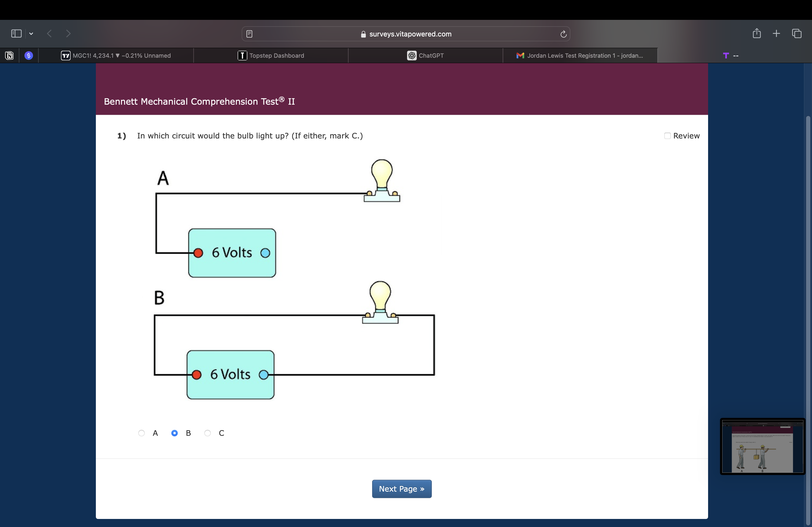Click the Next Page button

coord(401,489)
